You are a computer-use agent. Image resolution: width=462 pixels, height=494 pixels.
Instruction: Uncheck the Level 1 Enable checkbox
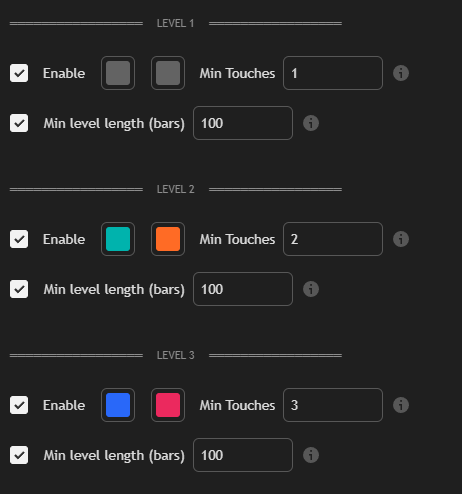click(19, 73)
